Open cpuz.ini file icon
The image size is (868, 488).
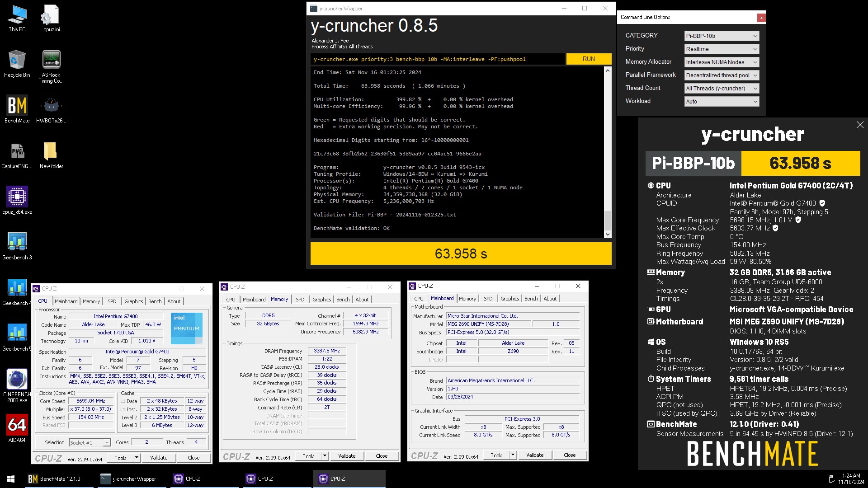pos(52,19)
